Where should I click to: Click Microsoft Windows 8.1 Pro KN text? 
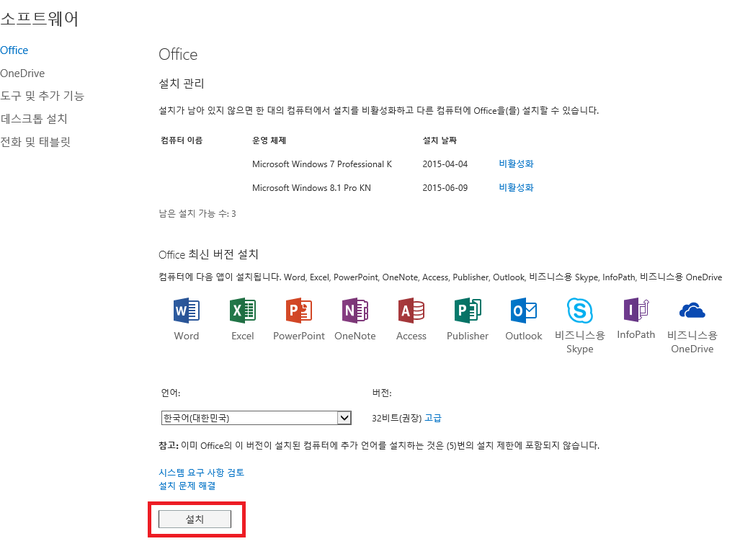coord(311,187)
